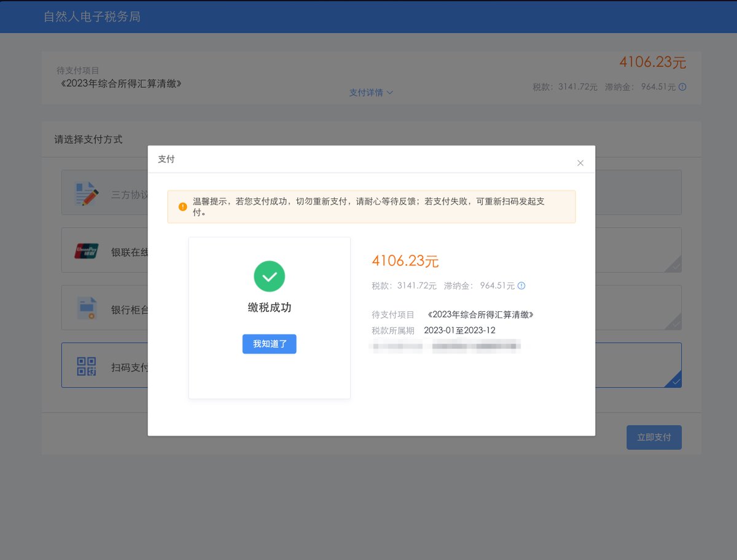The image size is (737, 560).
Task: Click the selected checkmark corner on 扫码支付 option
Action: [674, 379]
